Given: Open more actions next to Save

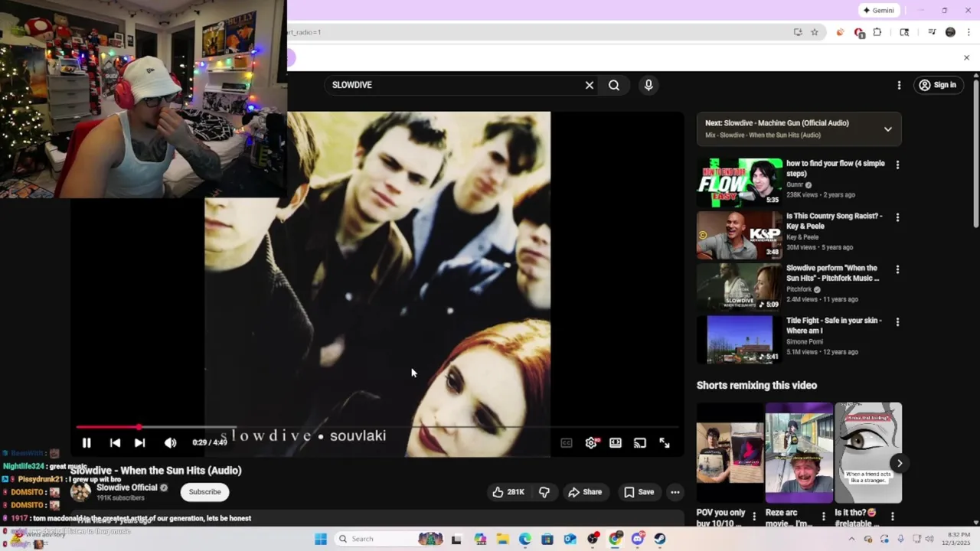Looking at the screenshot, I should 675,492.
